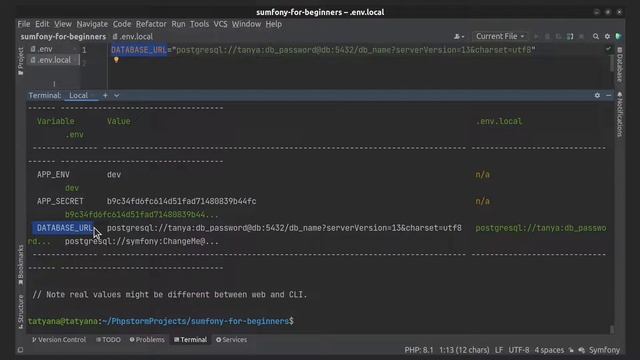Change LF line separator in status bar
640x360 pixels.
tap(499, 350)
